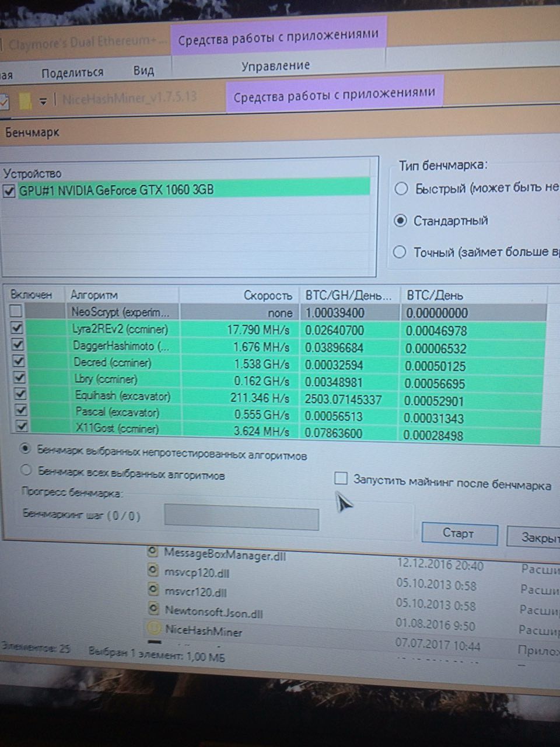560x747 pixels.
Task: Click 'NeoScrypt (experim...' algorithm name
Action: 121,312
